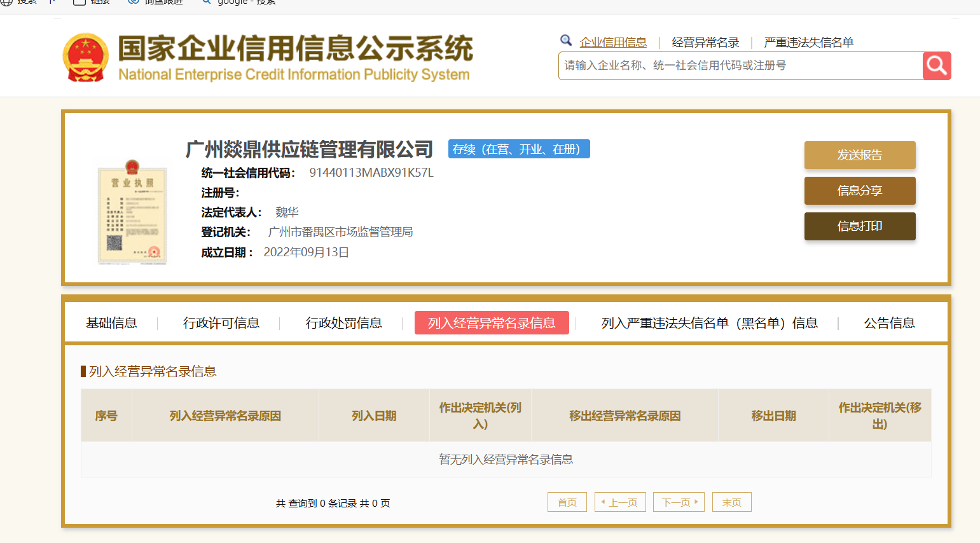980x543 pixels.
Task: Switch to the 行政处罚信息 tab
Action: (x=344, y=323)
